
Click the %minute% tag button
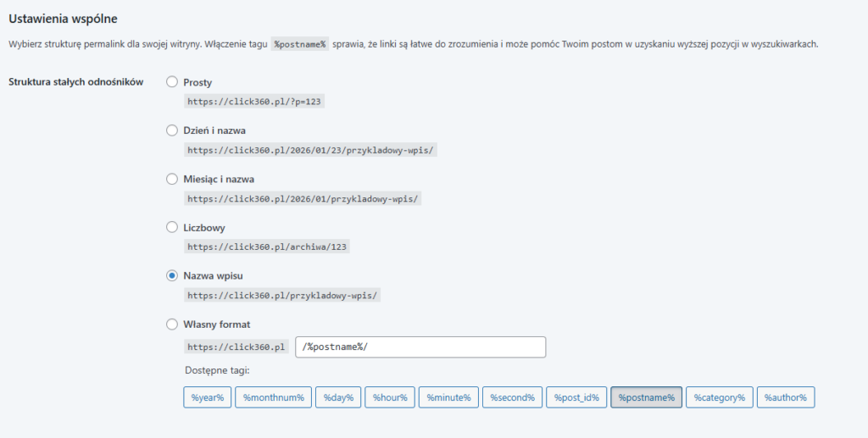click(448, 397)
